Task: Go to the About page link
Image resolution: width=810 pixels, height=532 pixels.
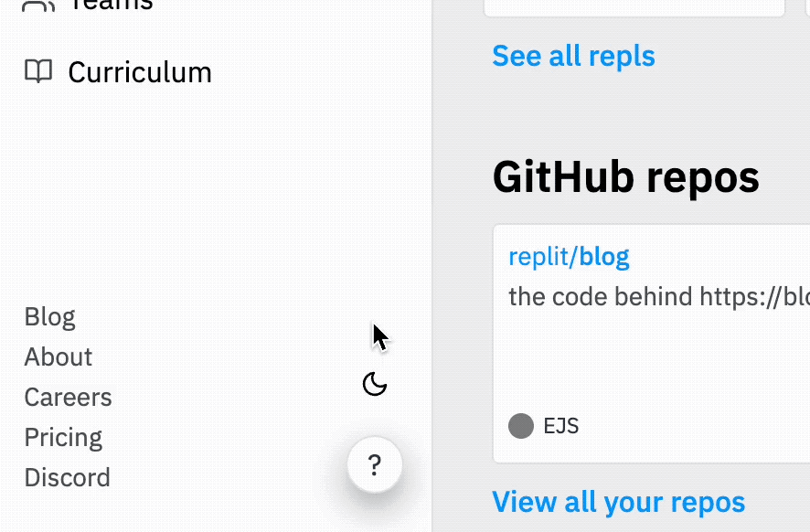Action: tap(59, 357)
